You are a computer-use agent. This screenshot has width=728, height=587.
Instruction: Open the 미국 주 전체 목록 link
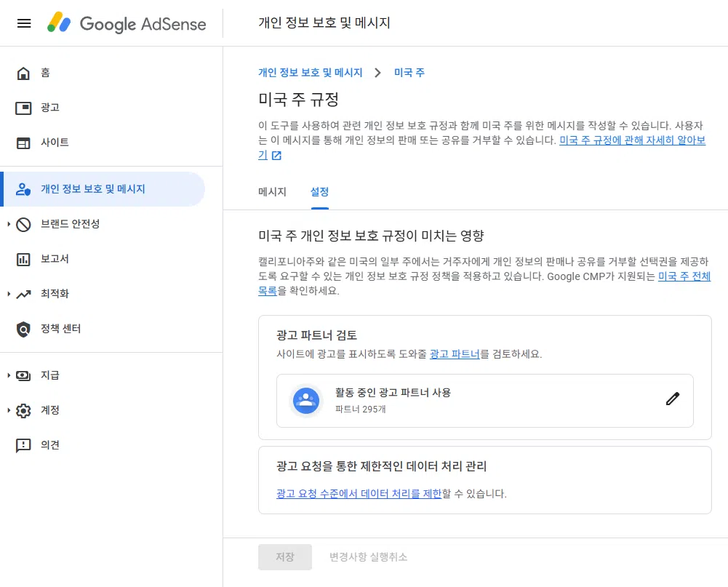coord(684,276)
